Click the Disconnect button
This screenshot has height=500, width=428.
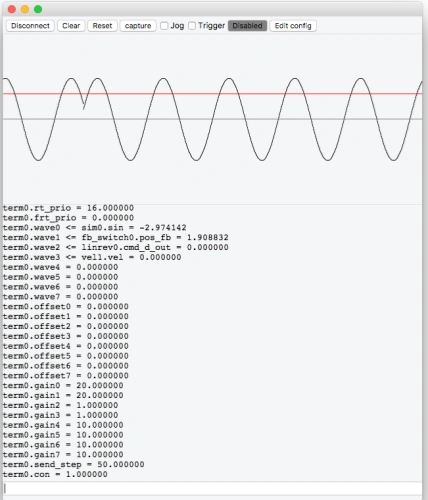point(30,26)
